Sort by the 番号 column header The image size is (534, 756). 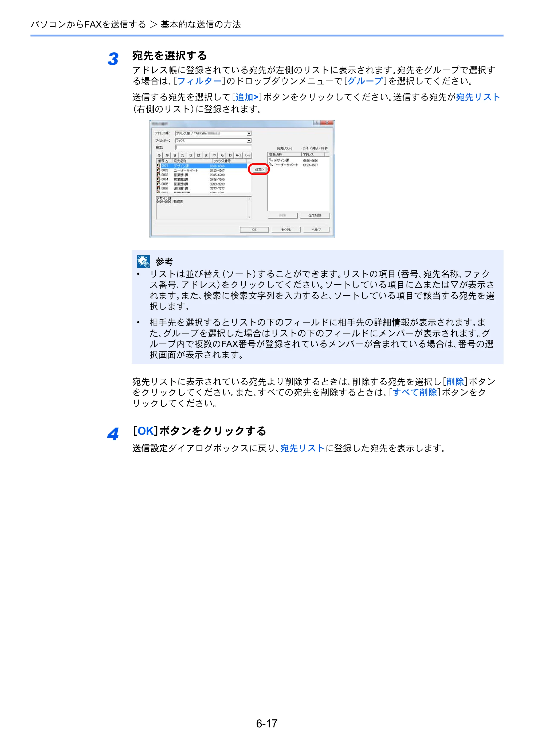[164, 161]
